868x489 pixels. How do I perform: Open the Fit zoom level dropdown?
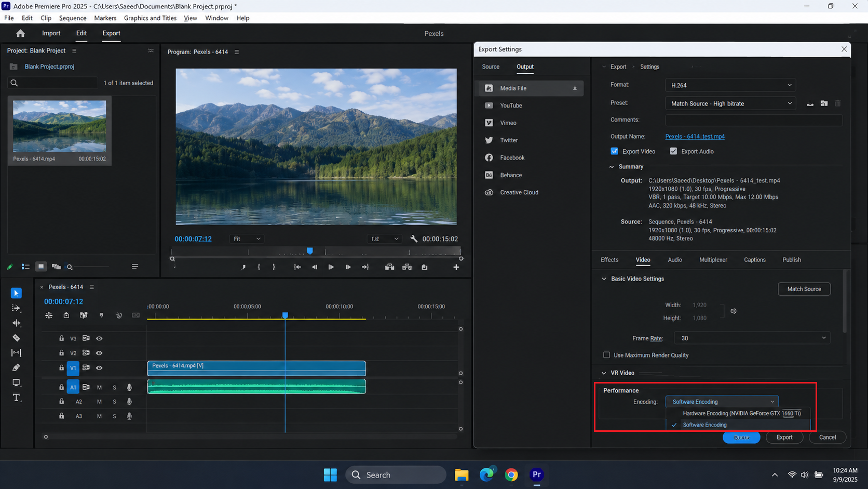(247, 239)
